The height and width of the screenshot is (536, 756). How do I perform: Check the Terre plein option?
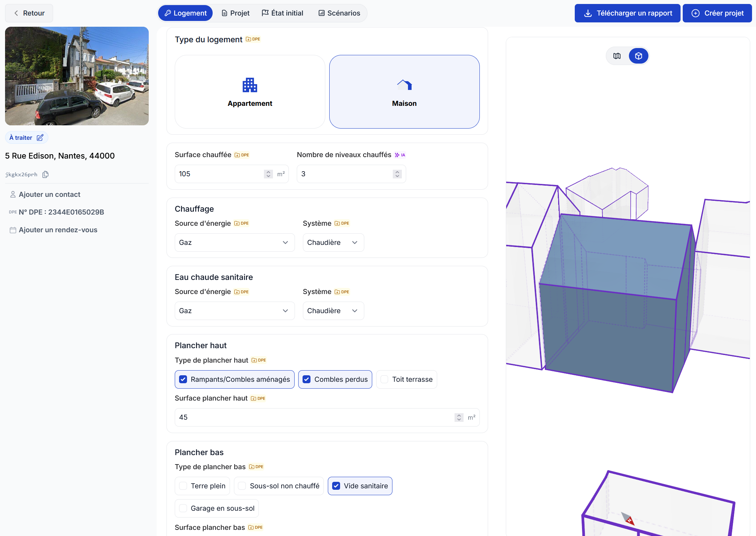point(183,486)
